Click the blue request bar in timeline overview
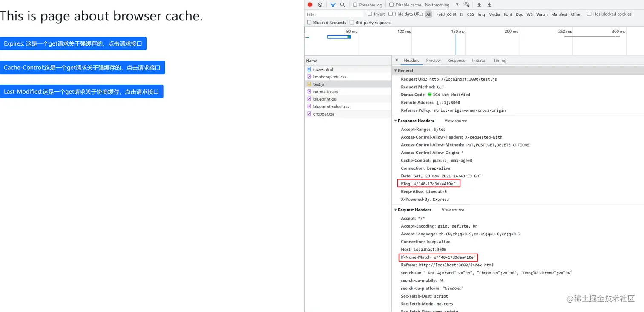The width and height of the screenshot is (644, 312). (339, 37)
